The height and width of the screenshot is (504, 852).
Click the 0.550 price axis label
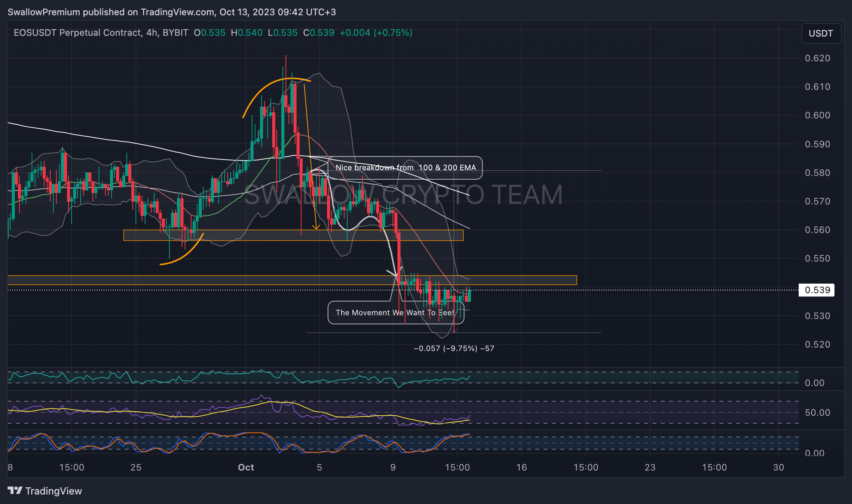coord(817,258)
